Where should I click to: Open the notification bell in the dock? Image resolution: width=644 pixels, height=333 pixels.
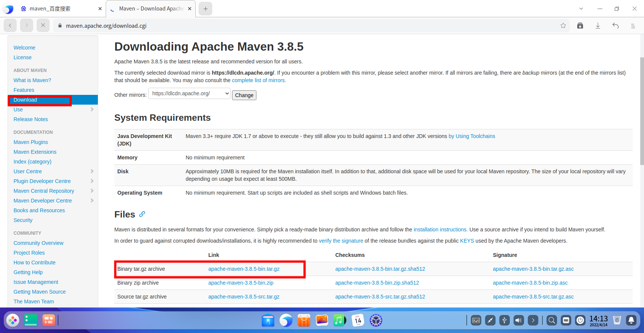coord(631,320)
